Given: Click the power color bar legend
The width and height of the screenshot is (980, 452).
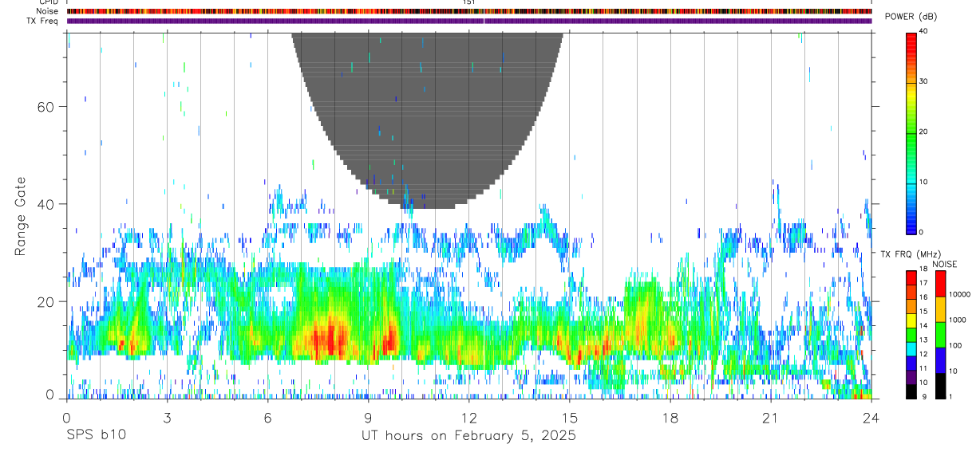Looking at the screenshot, I should click(911, 132).
